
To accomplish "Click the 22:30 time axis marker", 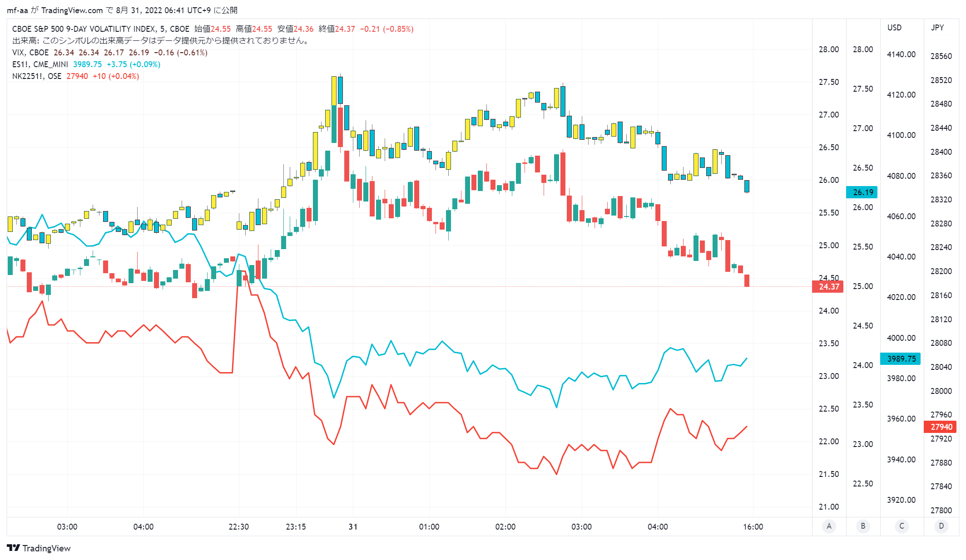I will coord(238,527).
